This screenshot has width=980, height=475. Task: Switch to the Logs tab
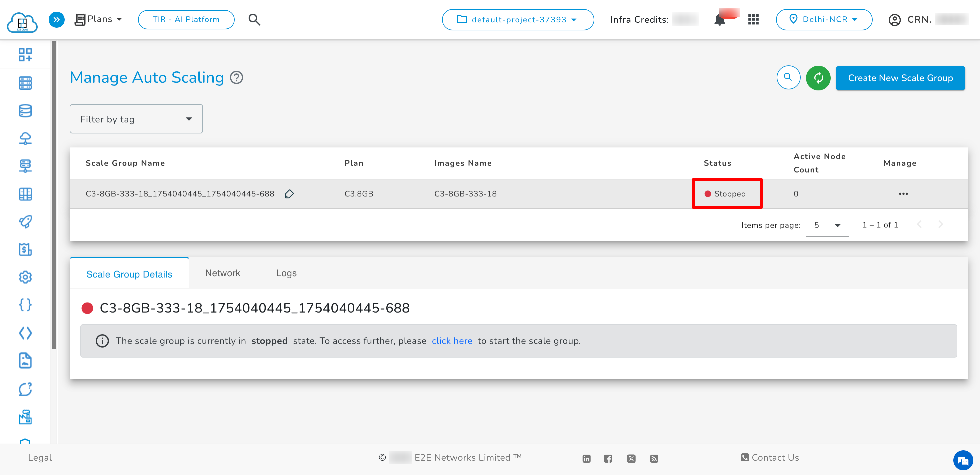click(x=286, y=273)
